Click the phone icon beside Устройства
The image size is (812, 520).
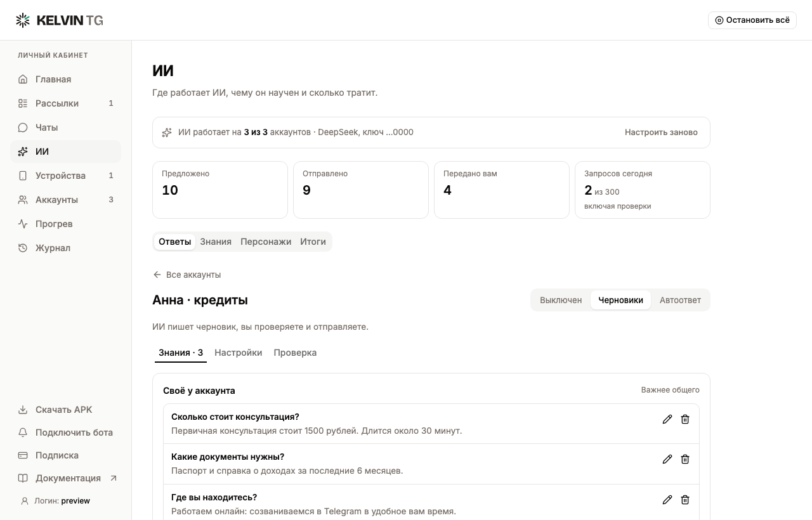(23, 176)
